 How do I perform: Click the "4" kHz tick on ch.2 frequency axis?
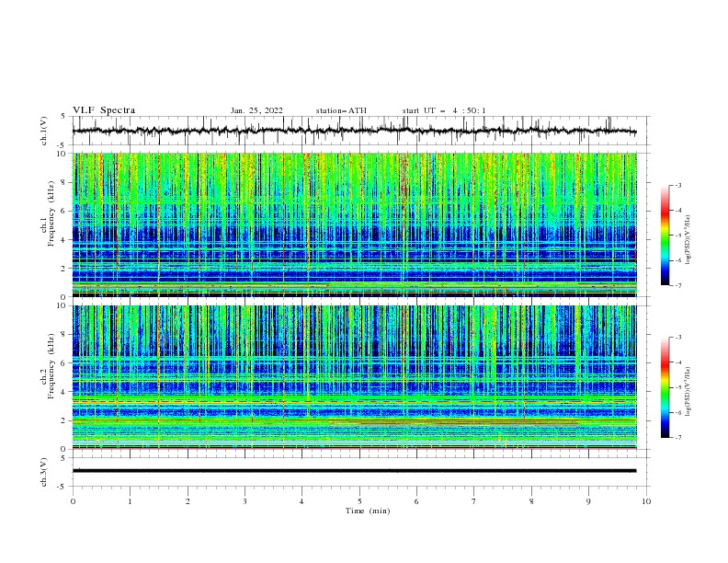click(x=64, y=392)
